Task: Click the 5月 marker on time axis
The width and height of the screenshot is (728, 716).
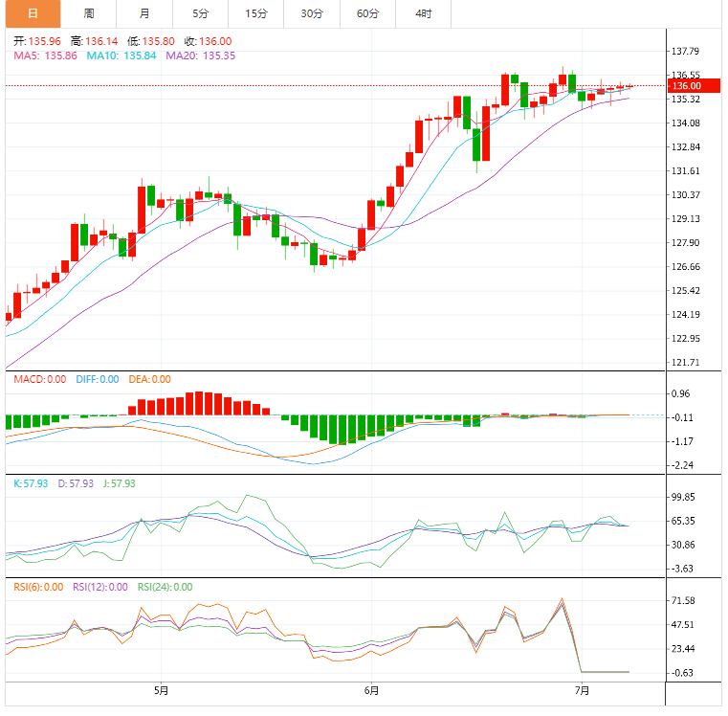Action: [x=162, y=690]
